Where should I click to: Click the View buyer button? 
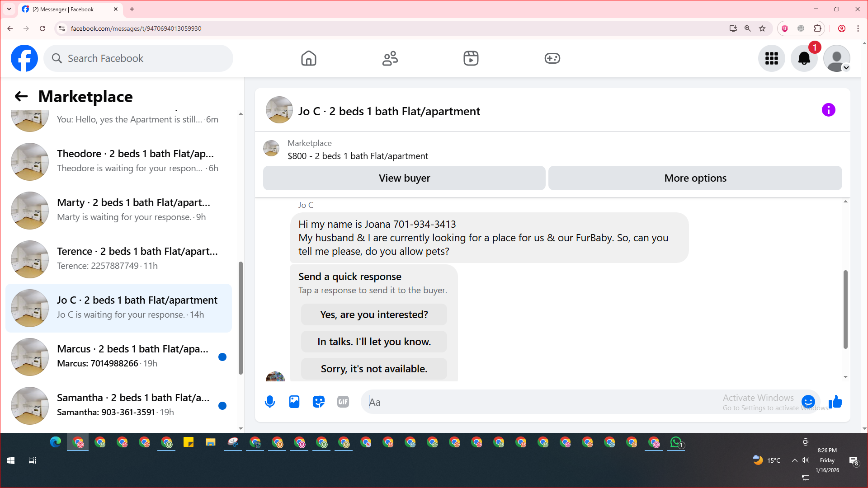(404, 178)
